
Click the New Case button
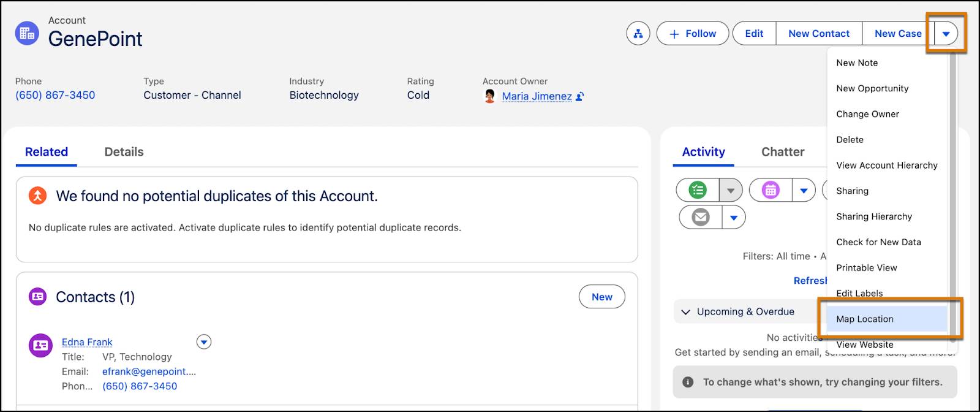[x=898, y=34]
